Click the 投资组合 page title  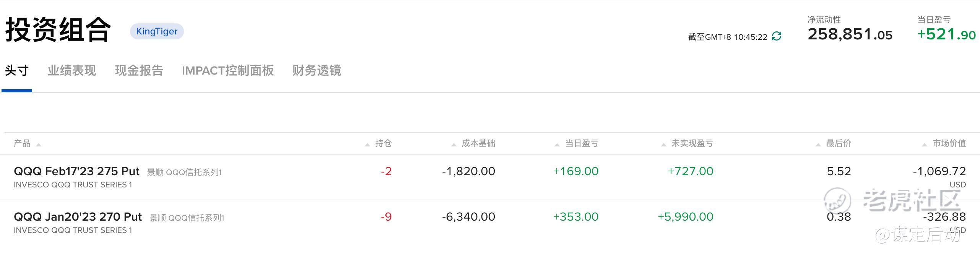point(58,30)
